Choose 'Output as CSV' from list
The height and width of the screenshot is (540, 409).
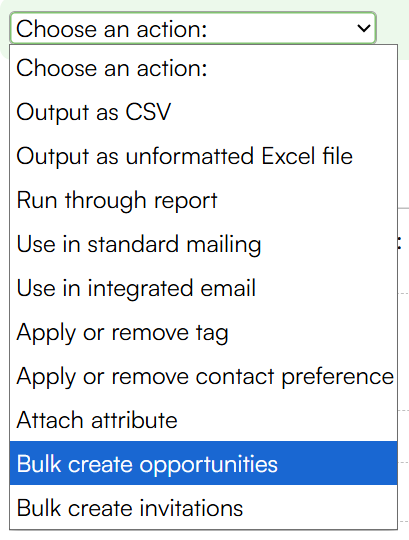[x=203, y=112]
